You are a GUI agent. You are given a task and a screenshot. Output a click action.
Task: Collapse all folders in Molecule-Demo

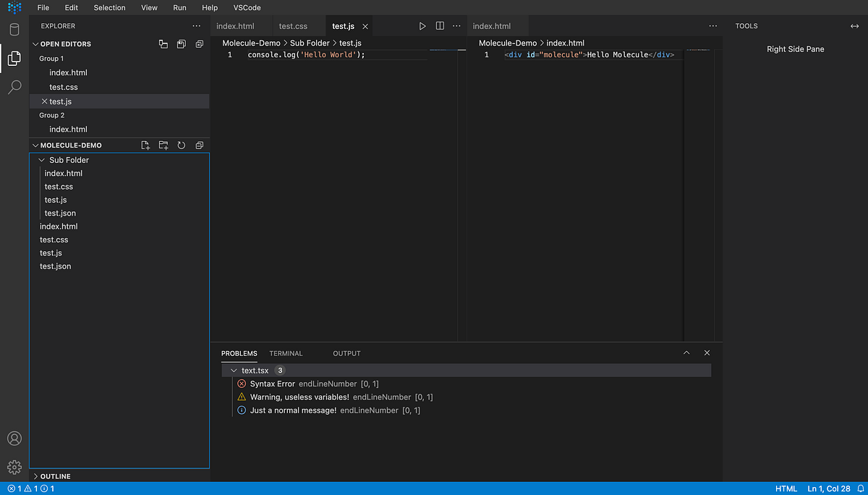[199, 145]
